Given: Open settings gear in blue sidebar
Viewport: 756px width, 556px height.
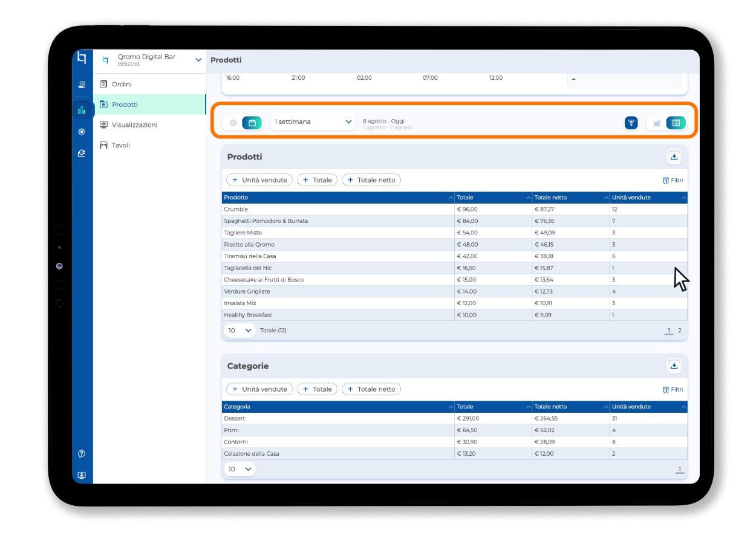Looking at the screenshot, I should (x=82, y=132).
